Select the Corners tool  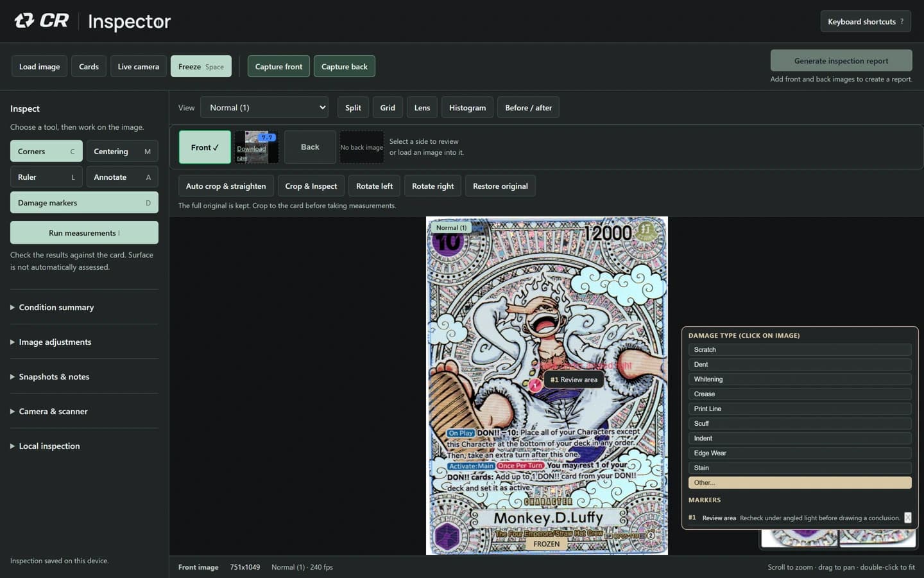(46, 151)
